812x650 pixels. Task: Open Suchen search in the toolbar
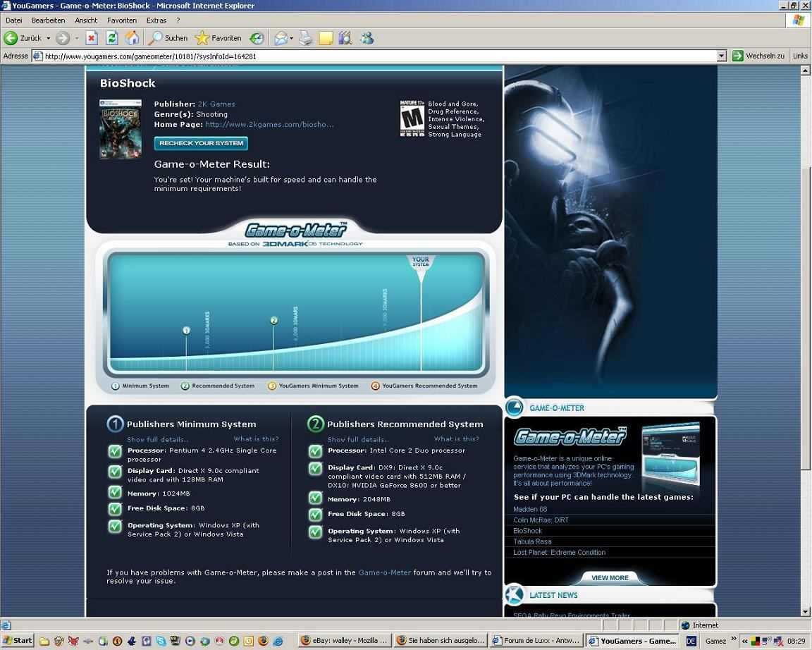pos(168,38)
